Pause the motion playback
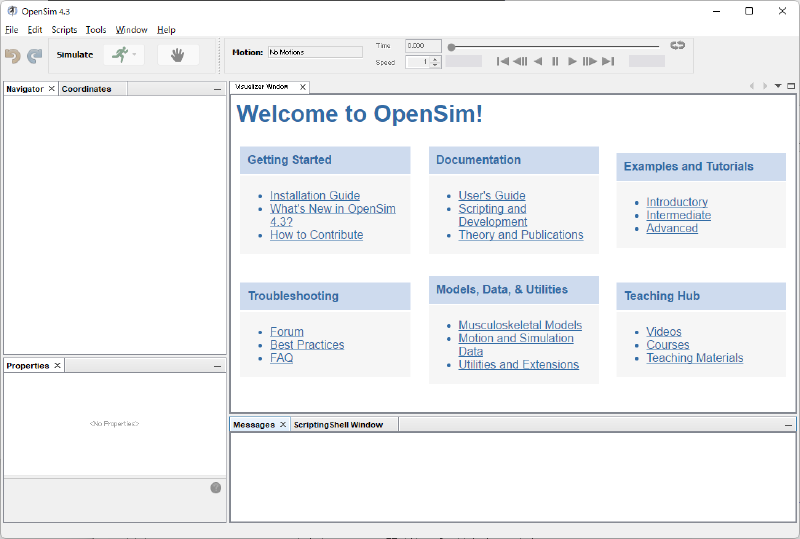 (555, 62)
